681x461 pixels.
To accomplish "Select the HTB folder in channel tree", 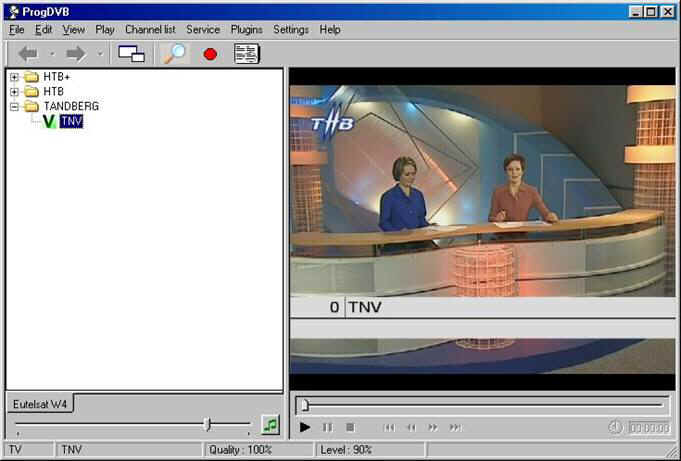I will 53,92.
